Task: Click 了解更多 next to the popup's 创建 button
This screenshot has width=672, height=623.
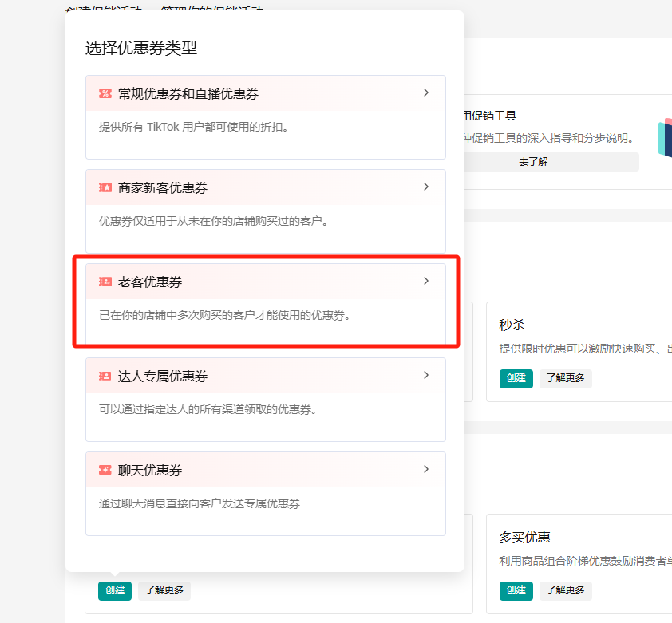Action: (164, 590)
